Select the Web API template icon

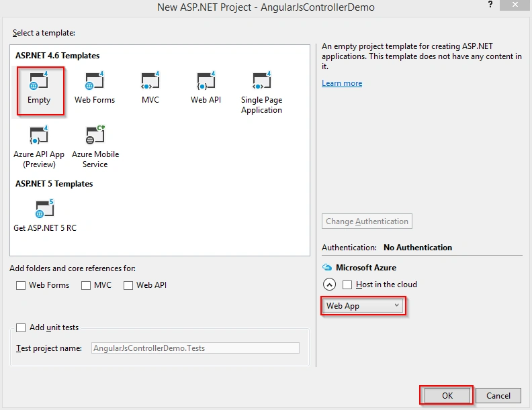(206, 81)
